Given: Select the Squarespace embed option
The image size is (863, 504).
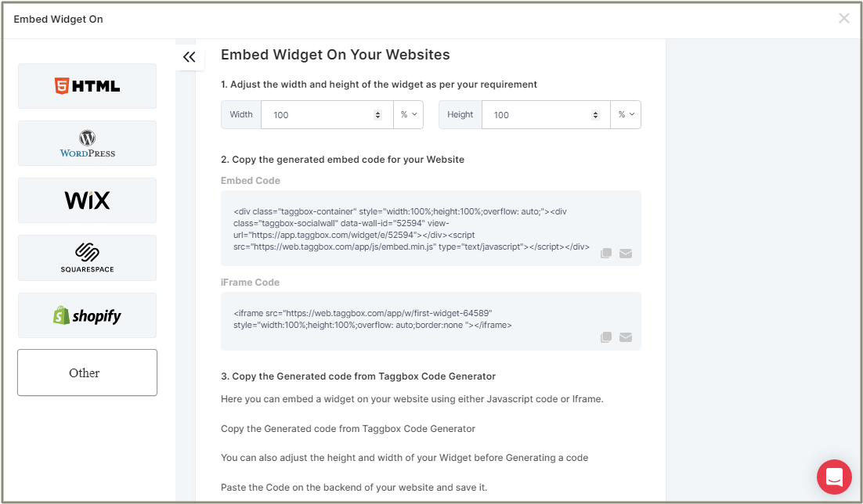Looking at the screenshot, I should (86, 257).
